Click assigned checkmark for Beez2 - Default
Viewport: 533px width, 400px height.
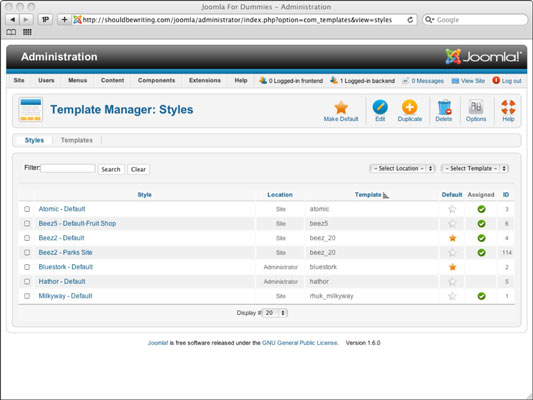coord(481,238)
